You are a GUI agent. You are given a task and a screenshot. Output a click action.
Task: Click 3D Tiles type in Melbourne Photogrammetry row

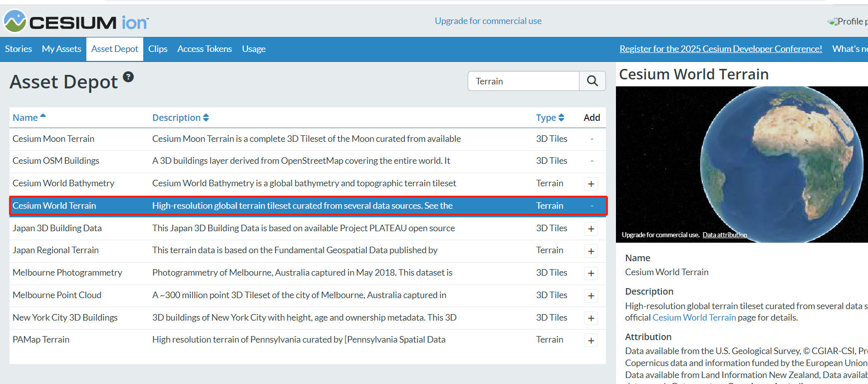(x=552, y=273)
